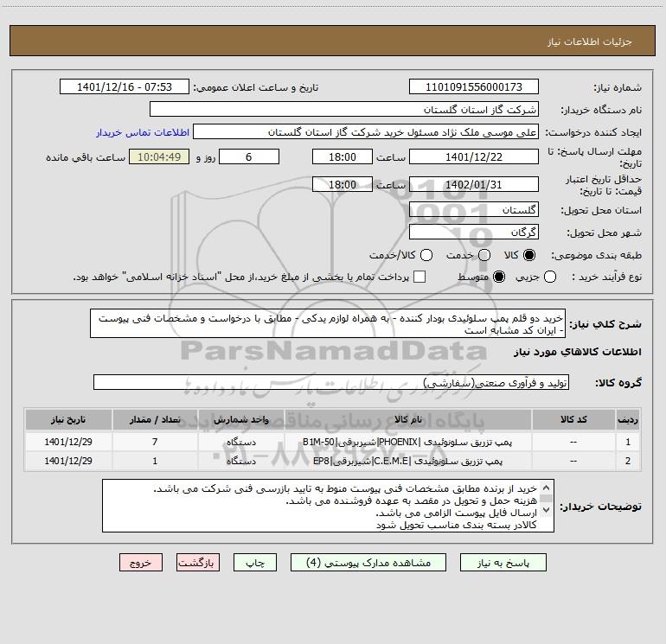
Task: Click need date 1401/12/29 in row 1
Action: [x=68, y=442]
